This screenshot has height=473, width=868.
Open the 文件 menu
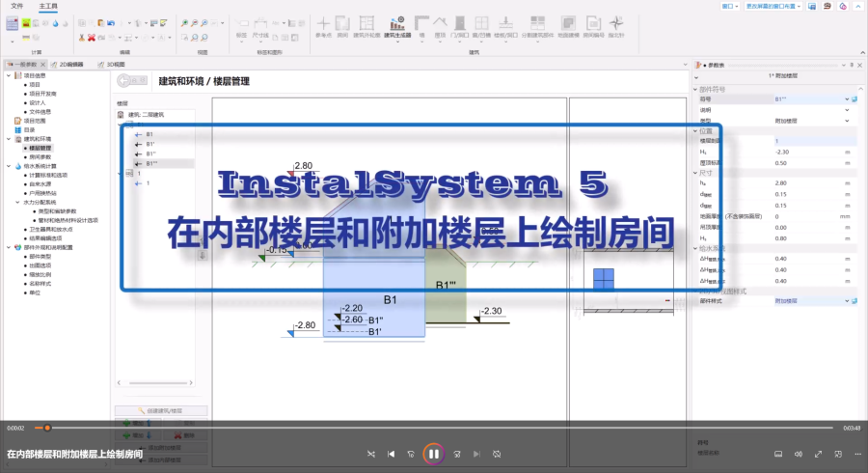tap(16, 6)
